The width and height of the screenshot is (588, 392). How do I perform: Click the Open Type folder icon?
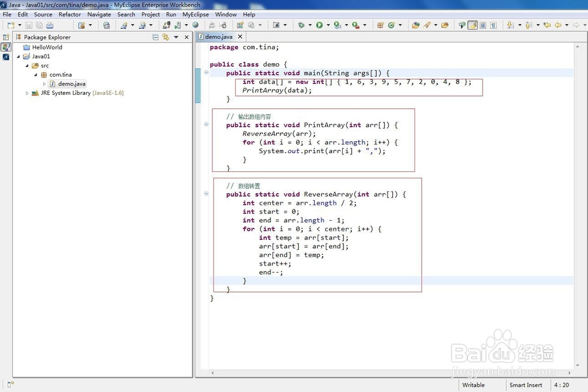tap(416, 25)
